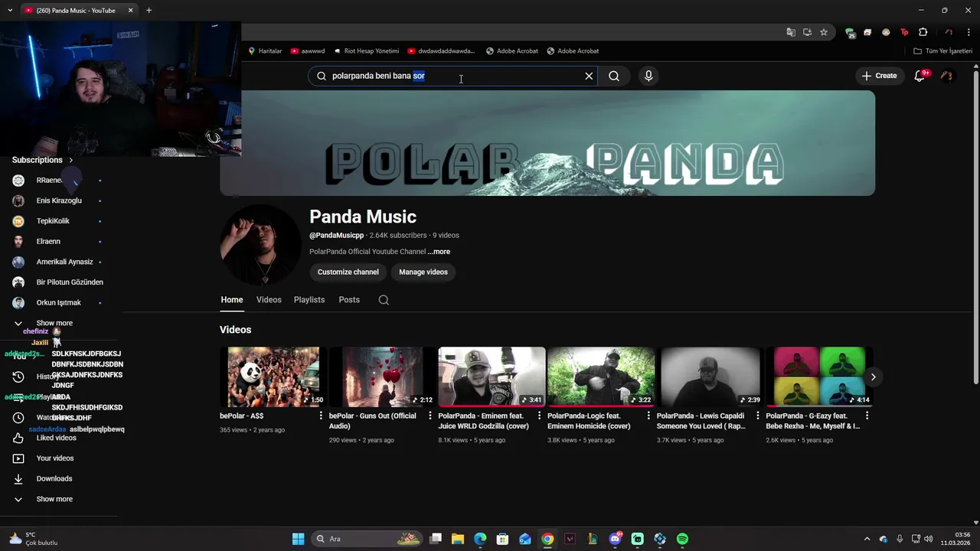Switch to the channel Home tab

[232, 300]
